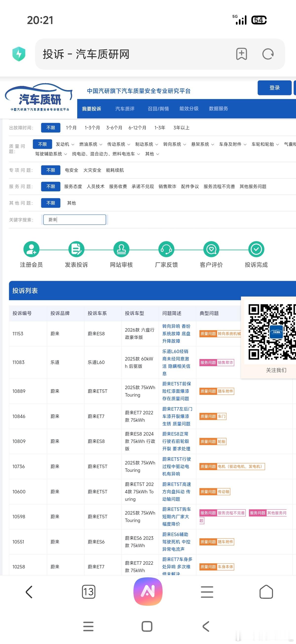Expand the 传动系统 category dropdown

pyautogui.click(x=119, y=144)
